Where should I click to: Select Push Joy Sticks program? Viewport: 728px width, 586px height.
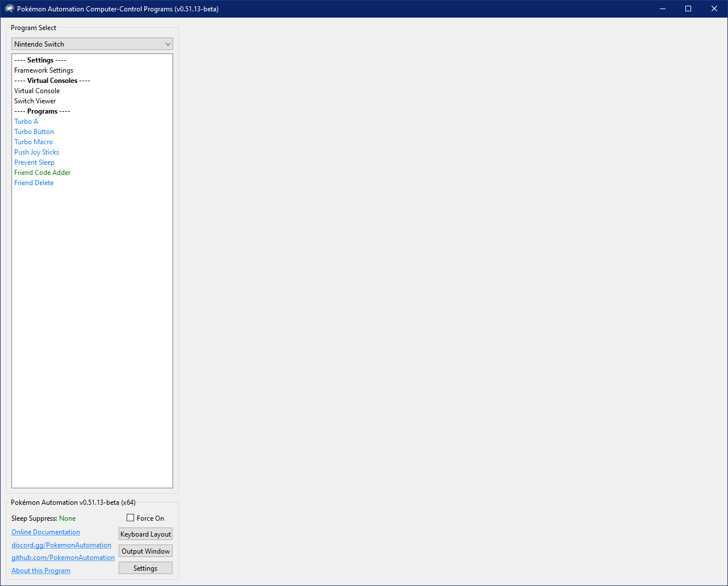click(37, 152)
